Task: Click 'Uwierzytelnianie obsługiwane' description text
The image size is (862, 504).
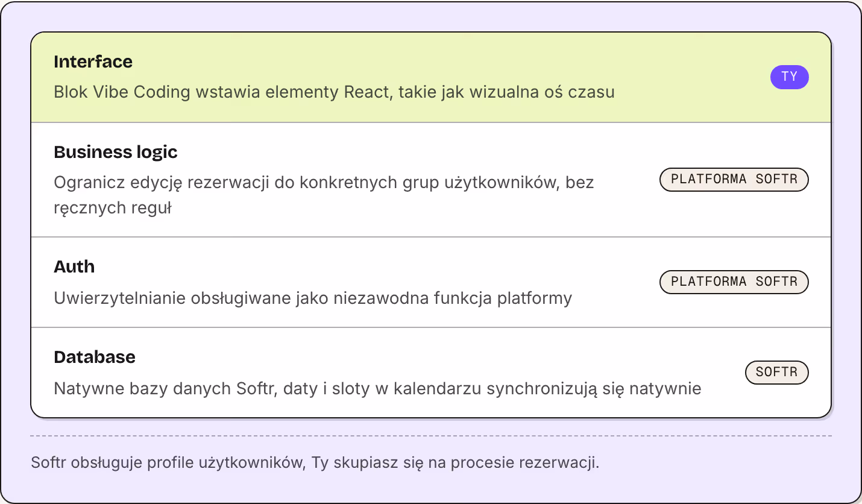Action: (313, 298)
